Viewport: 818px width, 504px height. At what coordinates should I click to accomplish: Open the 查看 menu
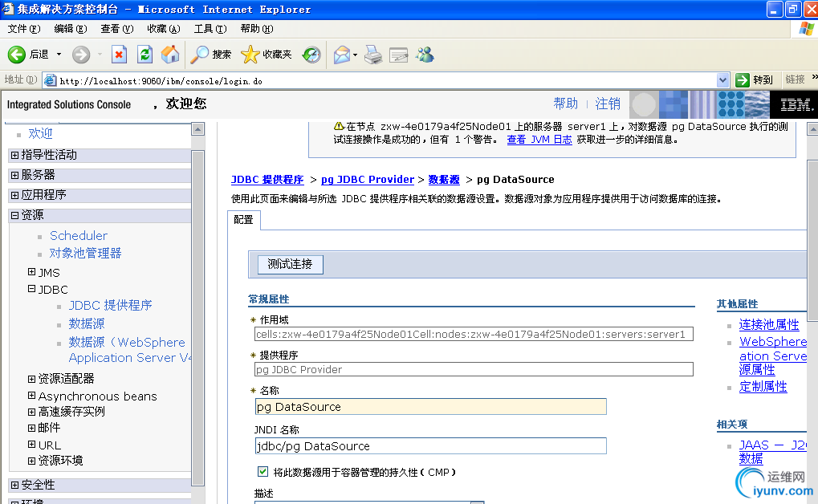[x=117, y=29]
